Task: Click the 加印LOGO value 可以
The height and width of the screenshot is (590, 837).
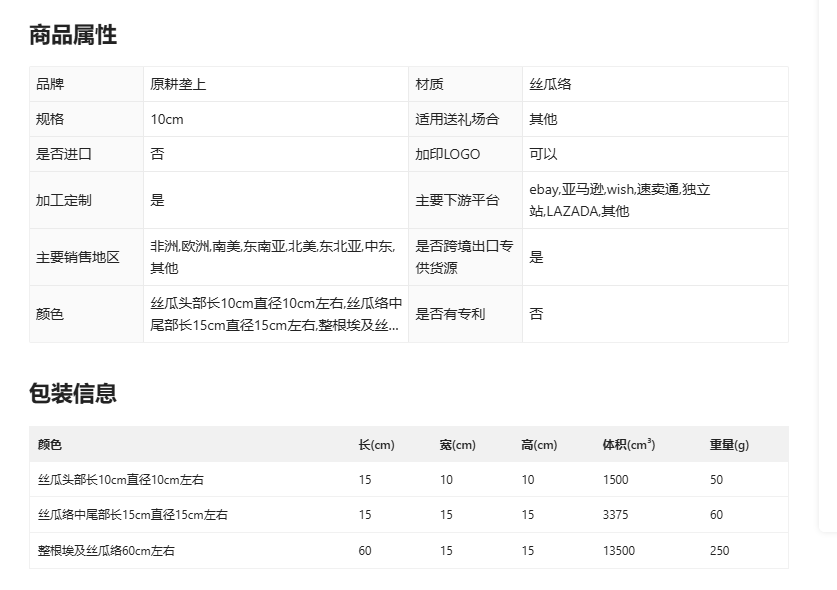Action: click(x=543, y=154)
